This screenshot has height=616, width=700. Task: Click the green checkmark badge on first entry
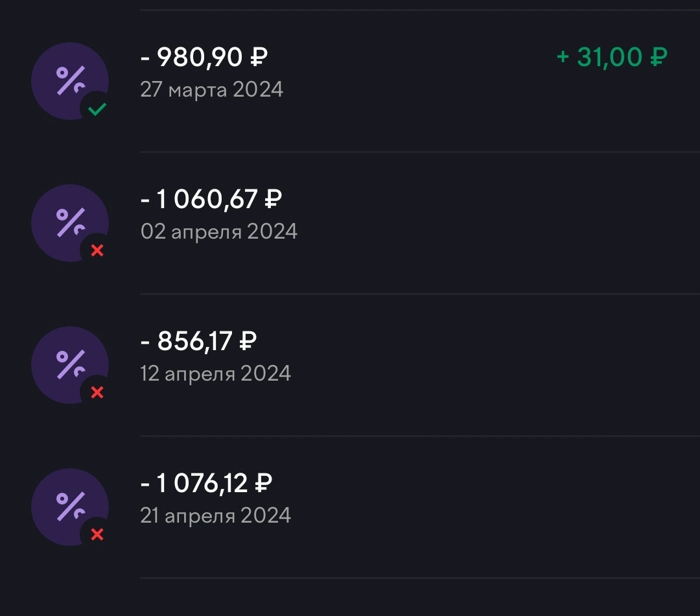pyautogui.click(x=97, y=108)
